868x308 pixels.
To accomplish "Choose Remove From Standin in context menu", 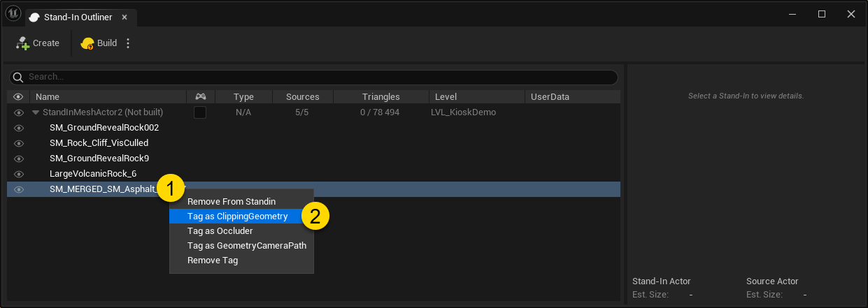I will 241,201.
